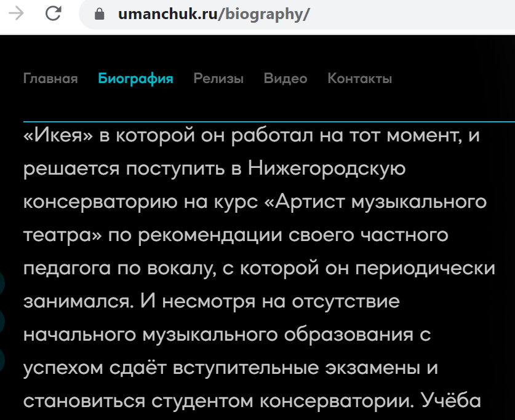Click the word занимался in the text
Screen dimensions: 515x420
click(76, 302)
